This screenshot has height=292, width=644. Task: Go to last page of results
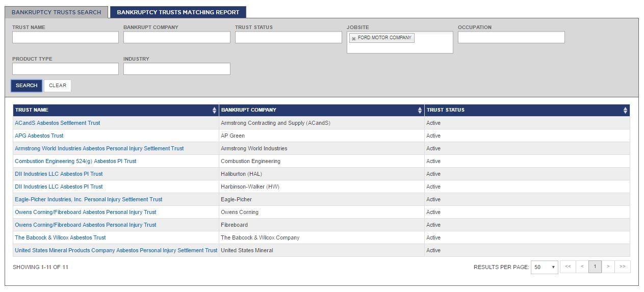(623, 267)
